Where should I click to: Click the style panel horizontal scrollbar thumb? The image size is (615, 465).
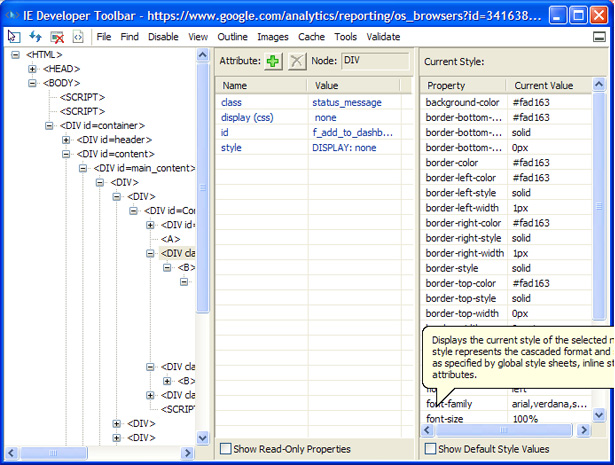[x=504, y=430]
